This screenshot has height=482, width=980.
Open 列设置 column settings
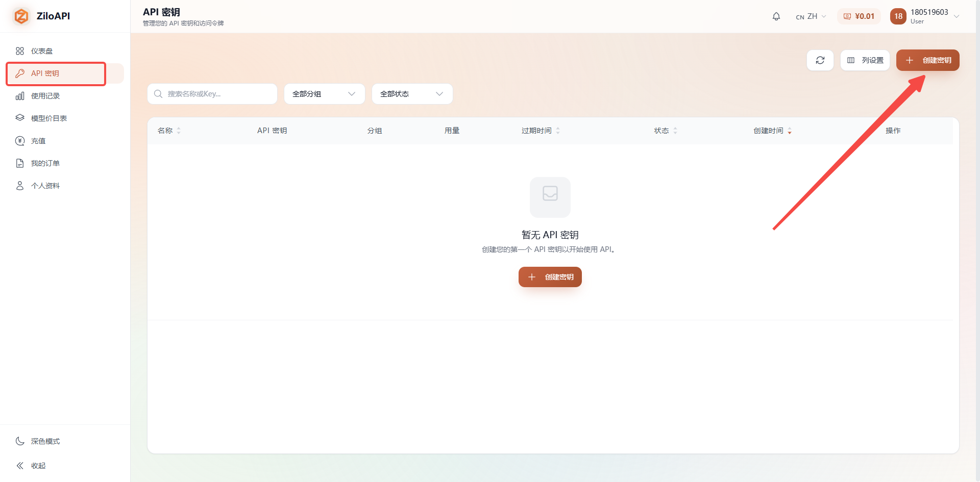865,60
